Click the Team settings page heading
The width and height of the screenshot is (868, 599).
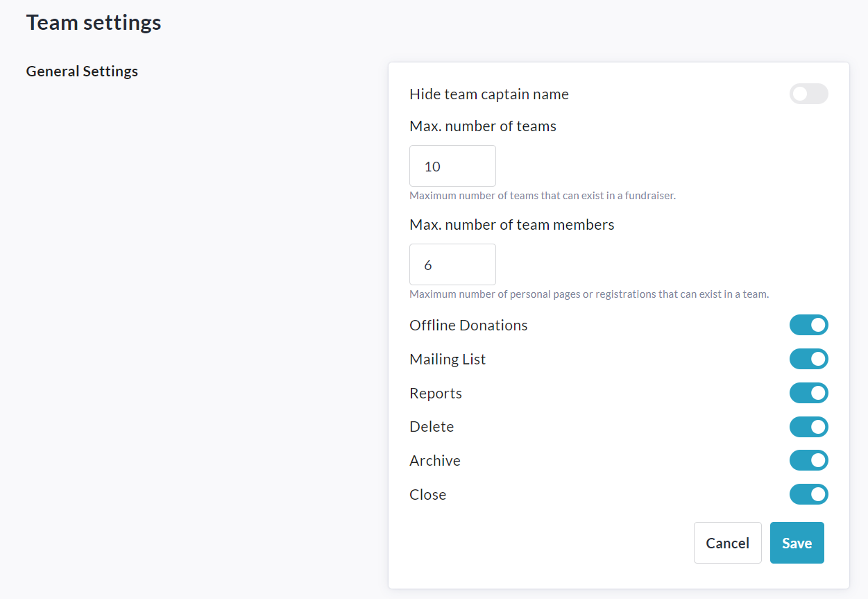tap(94, 22)
